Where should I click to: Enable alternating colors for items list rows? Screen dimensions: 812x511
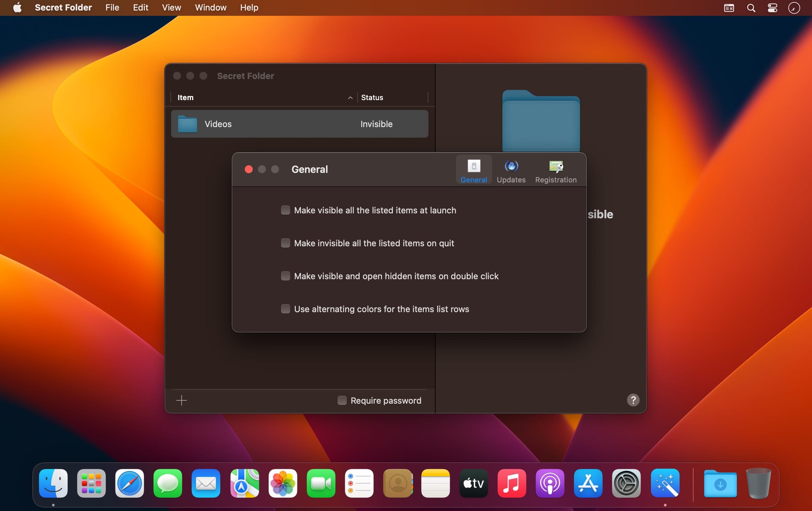(x=285, y=309)
